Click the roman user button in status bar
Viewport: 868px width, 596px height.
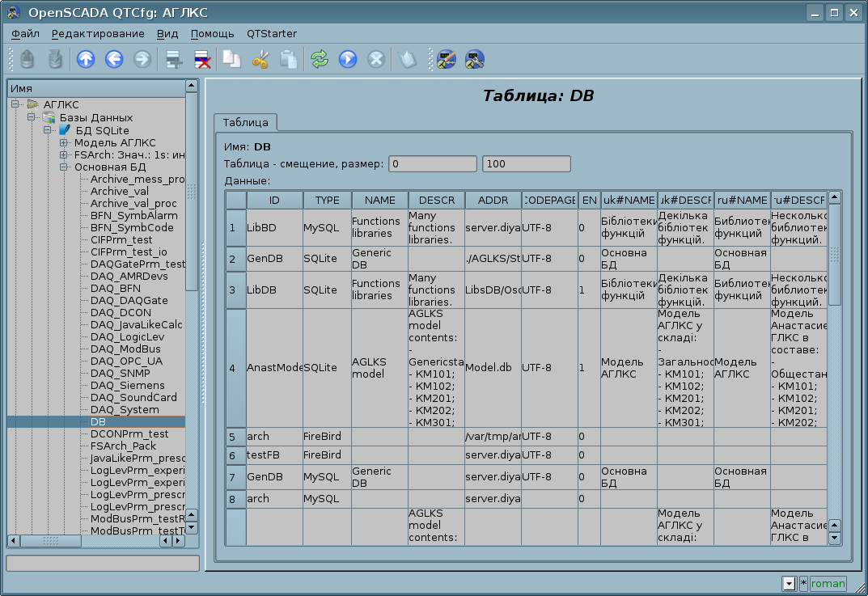(x=828, y=583)
